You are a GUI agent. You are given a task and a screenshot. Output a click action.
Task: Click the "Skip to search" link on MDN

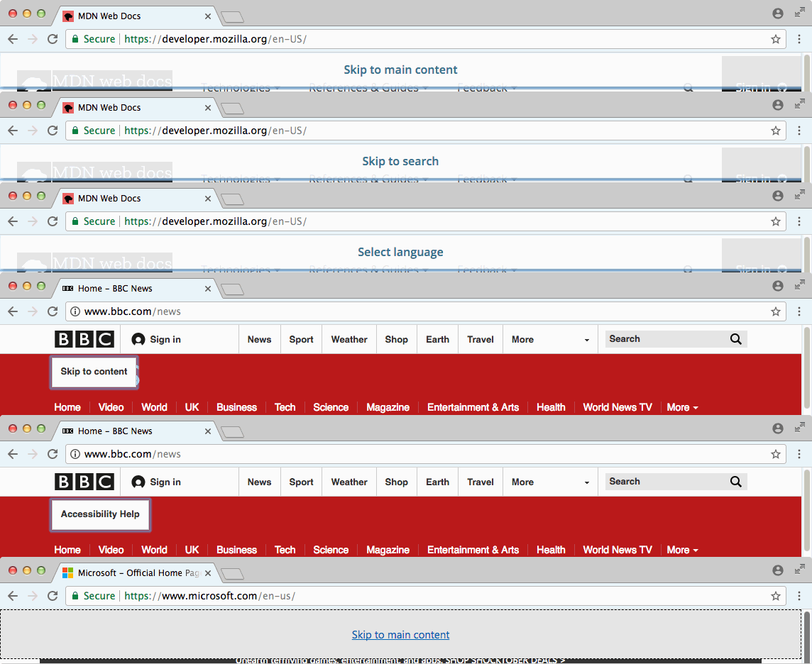[400, 162]
